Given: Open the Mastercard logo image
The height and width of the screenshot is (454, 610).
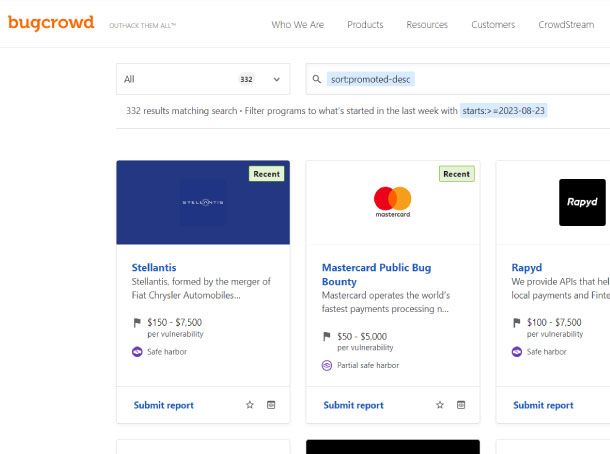Looking at the screenshot, I should pyautogui.click(x=393, y=202).
